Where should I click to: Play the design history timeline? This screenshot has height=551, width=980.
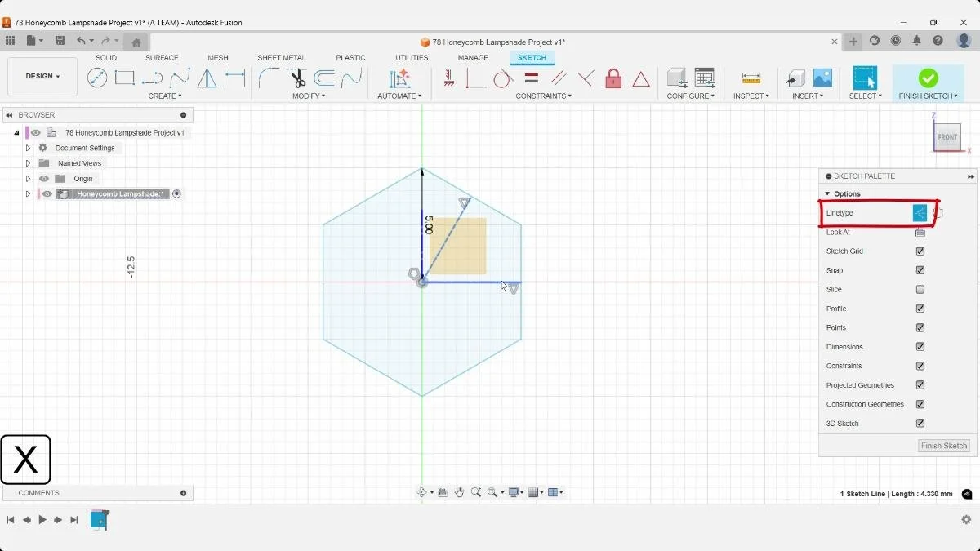point(42,520)
